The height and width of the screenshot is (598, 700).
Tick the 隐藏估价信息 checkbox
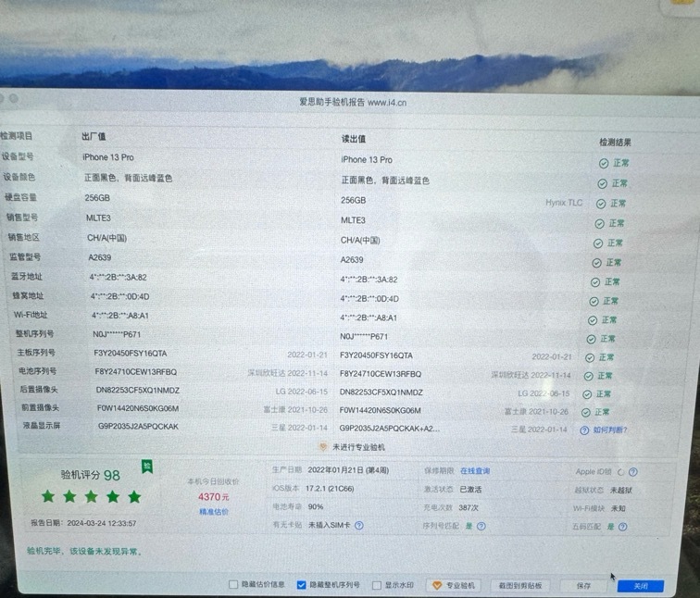click(x=233, y=584)
